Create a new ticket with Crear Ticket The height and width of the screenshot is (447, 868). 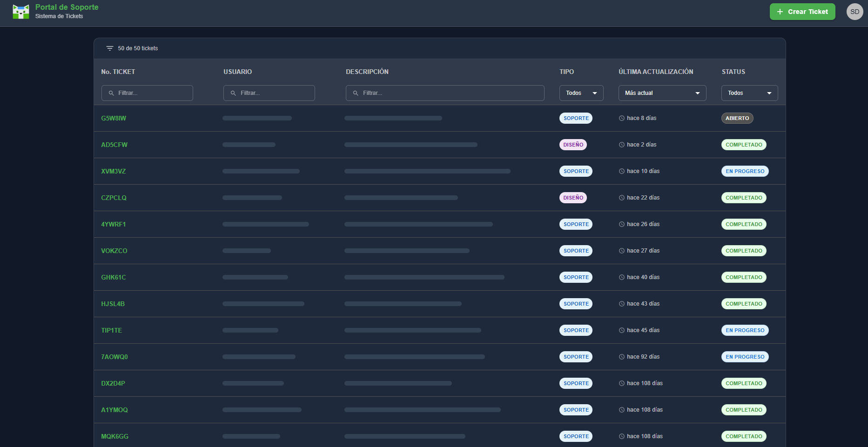802,12
